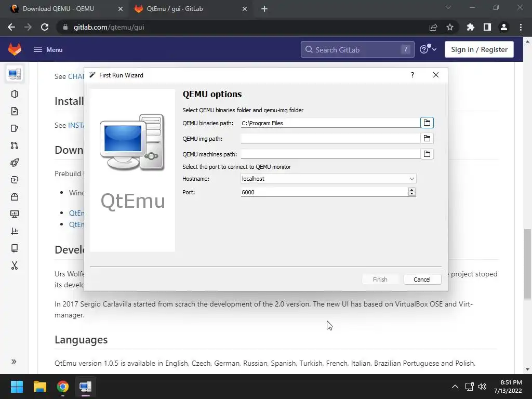This screenshot has width=532, height=399.
Task: Open network icon in system tray
Action: tap(470, 387)
